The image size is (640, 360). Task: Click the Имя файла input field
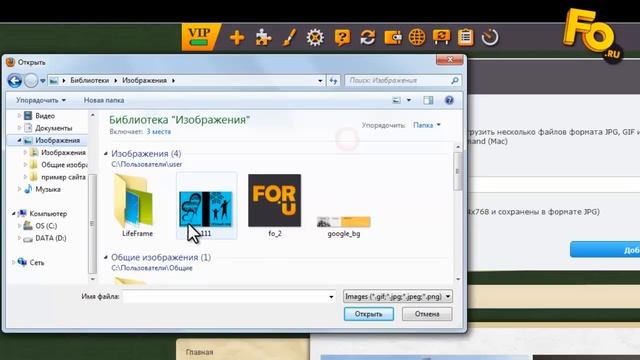229,297
